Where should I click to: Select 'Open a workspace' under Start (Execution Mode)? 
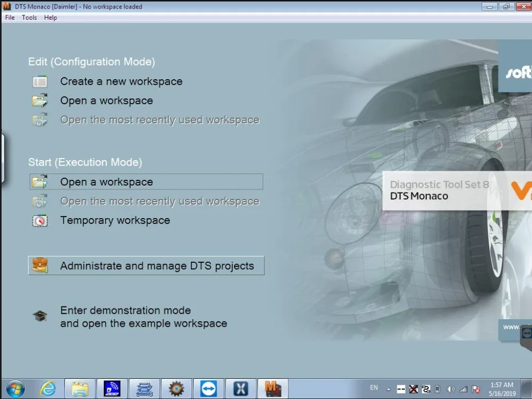pos(146,182)
